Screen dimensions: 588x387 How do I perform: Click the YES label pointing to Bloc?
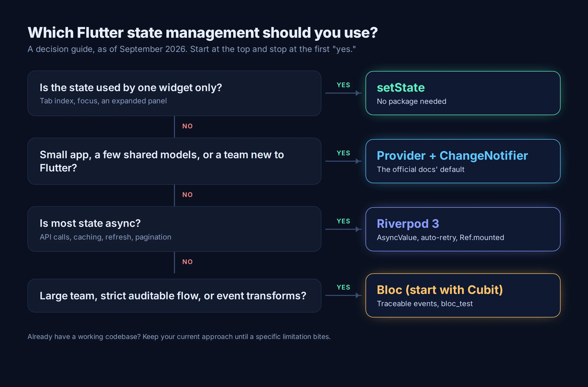pyautogui.click(x=343, y=288)
